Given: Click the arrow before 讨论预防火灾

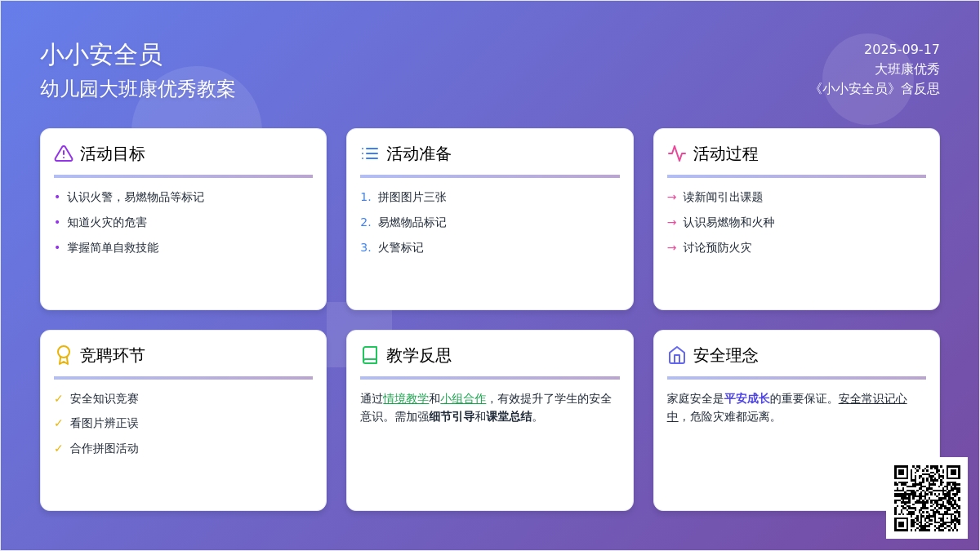Looking at the screenshot, I should pyautogui.click(x=671, y=247).
